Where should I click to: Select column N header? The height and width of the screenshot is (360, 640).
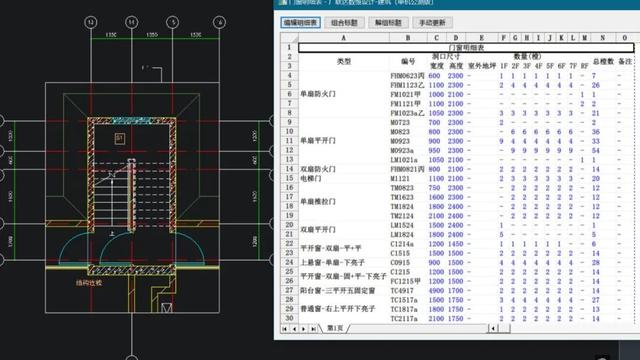(602, 38)
